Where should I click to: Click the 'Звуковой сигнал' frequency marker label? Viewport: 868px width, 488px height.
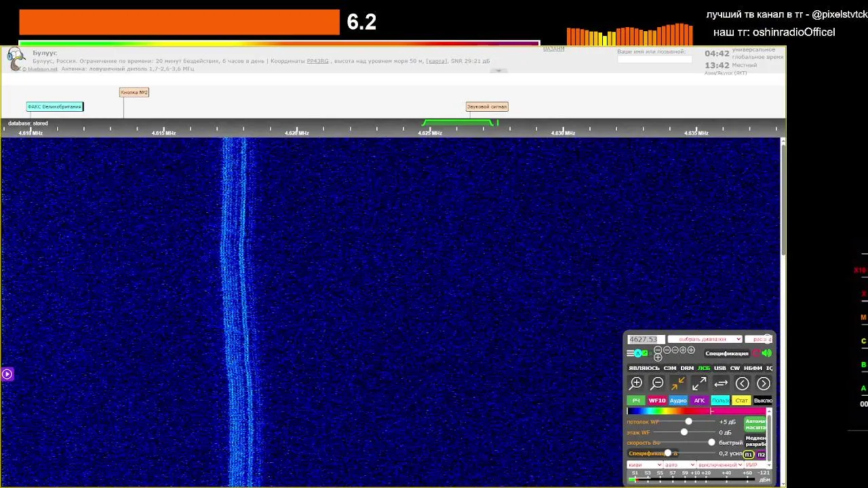(x=487, y=106)
